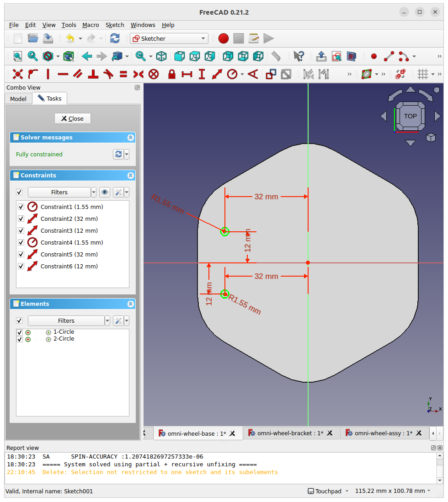Click the What's This help icon

pyautogui.click(x=299, y=56)
